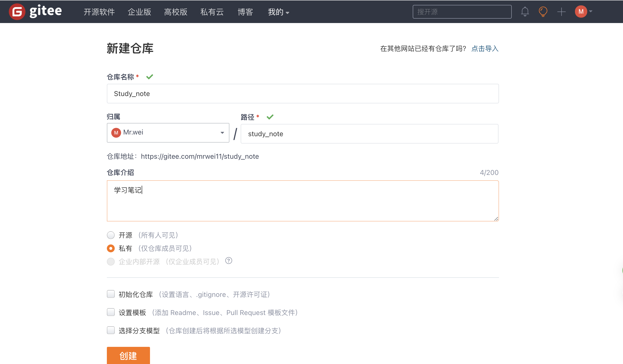Image resolution: width=623 pixels, height=364 pixels.
Task: Enable the 初始化仓库 checkbox
Action: (111, 294)
